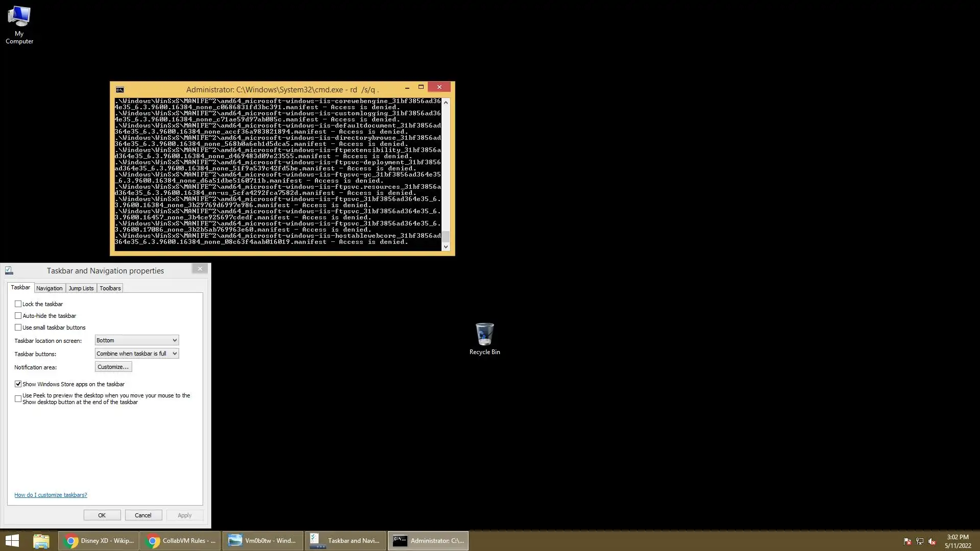The height and width of the screenshot is (551, 980).
Task: Click the Customize... notification area button
Action: [113, 367]
